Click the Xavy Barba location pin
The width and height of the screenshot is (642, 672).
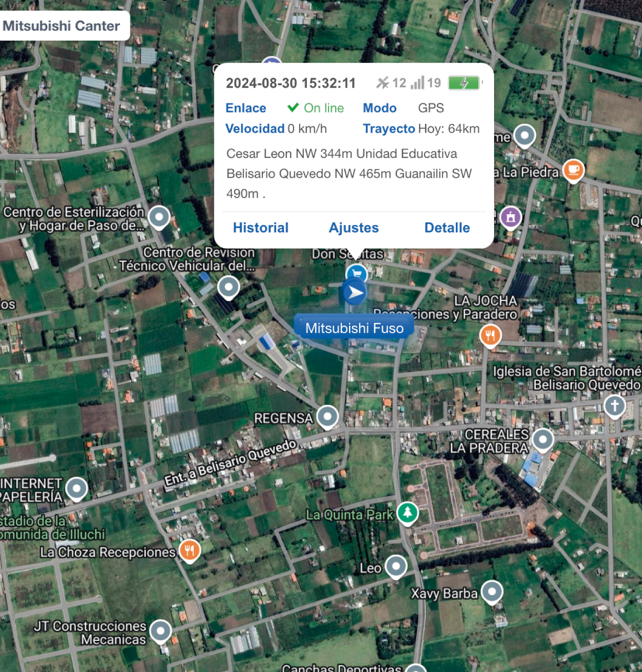[492, 592]
